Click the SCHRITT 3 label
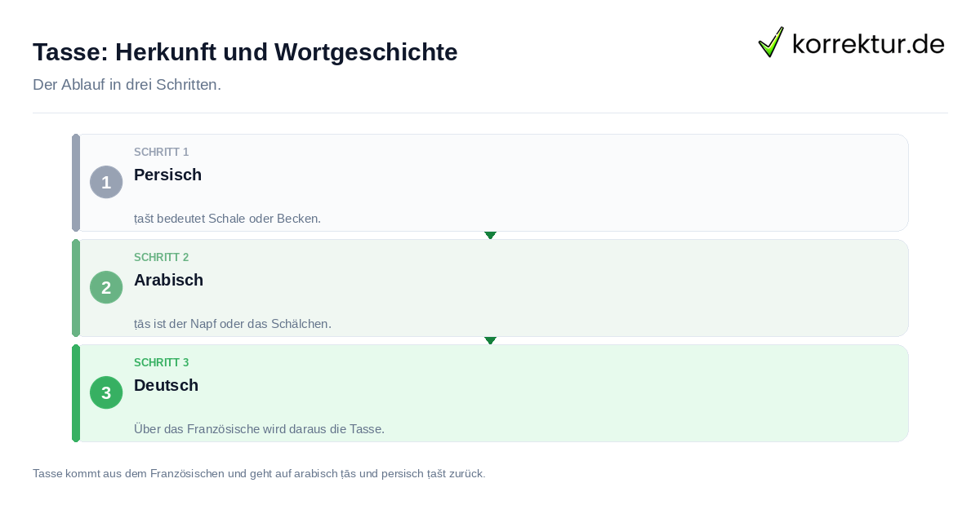The image size is (980, 514). pos(161,362)
